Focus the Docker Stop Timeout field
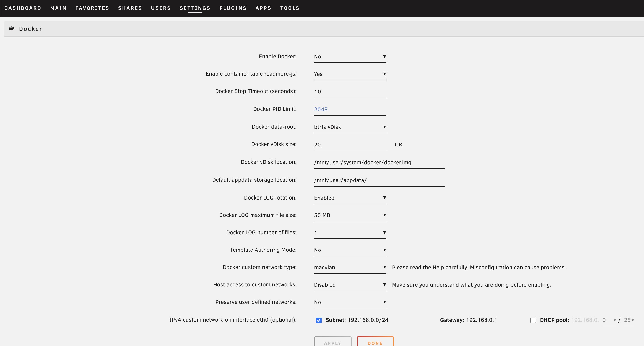This screenshot has height=346, width=644. (350, 92)
